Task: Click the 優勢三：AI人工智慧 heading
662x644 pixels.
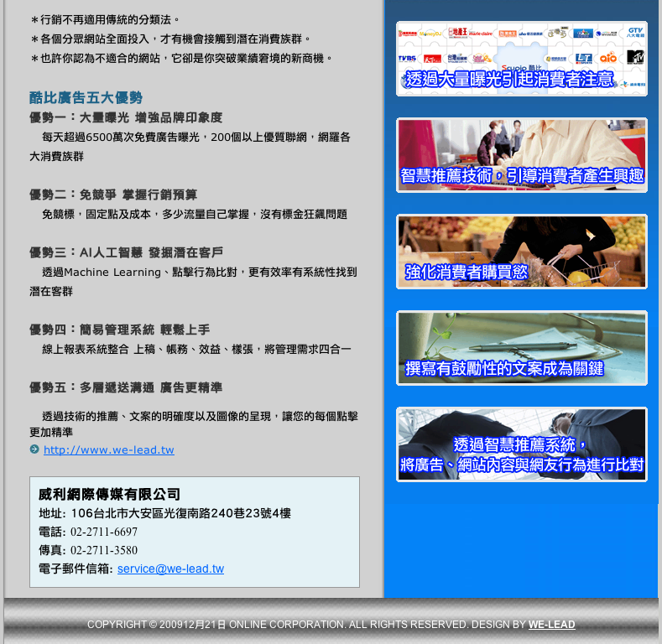Action: [126, 252]
